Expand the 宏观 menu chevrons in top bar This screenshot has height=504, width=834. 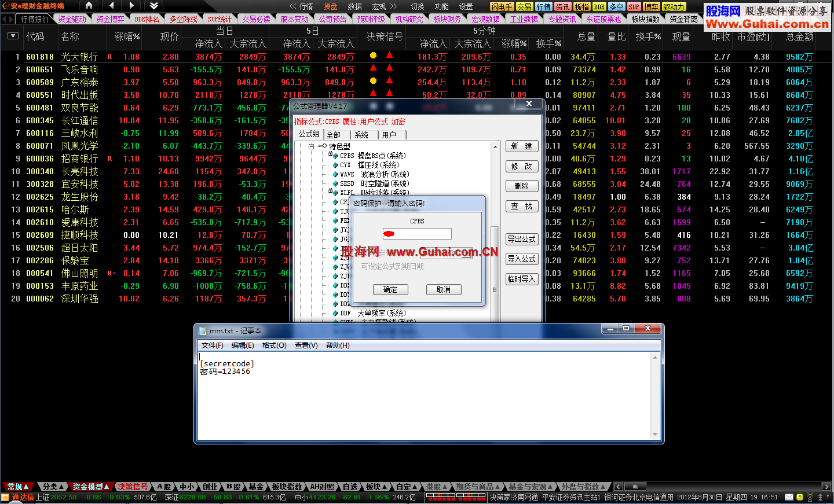pos(394,6)
